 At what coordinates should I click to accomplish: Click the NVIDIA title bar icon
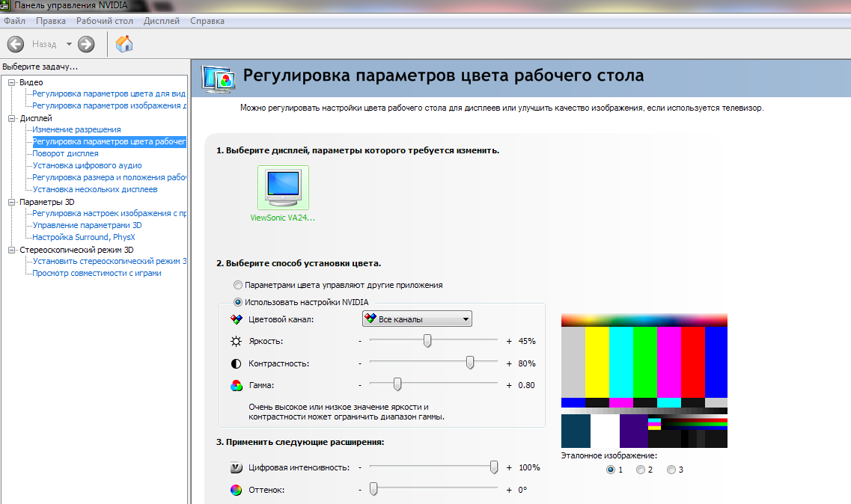(5, 5)
